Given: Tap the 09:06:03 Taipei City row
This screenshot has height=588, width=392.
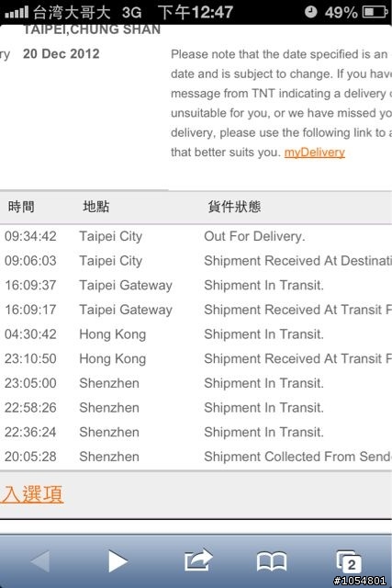Looking at the screenshot, I should point(196,261).
